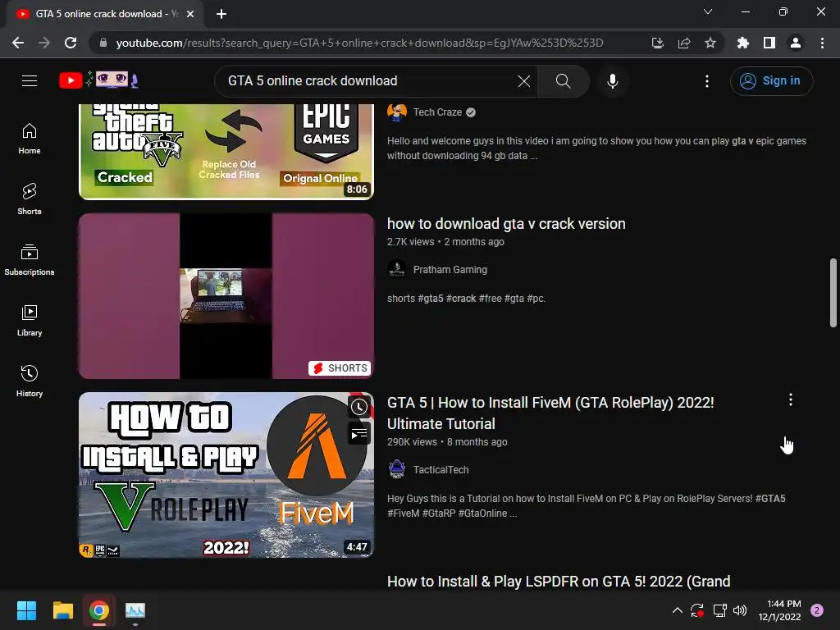Click the address bar URL
Image resolution: width=840 pixels, height=630 pixels.
pos(359,43)
